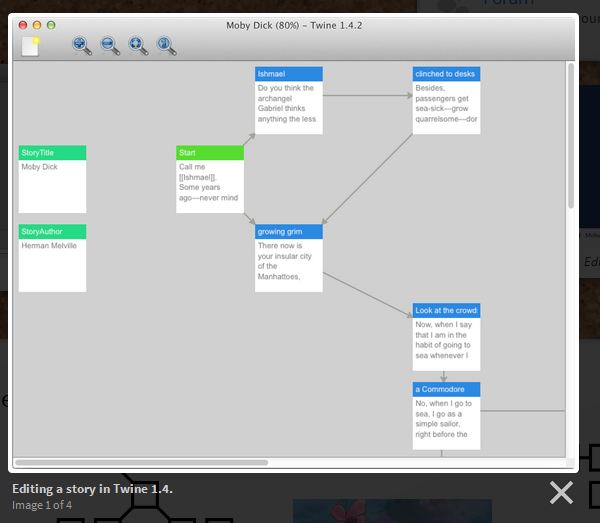Screen dimensions: 600x523
Task: Click the Zoom to Fit magnifier icon
Action: click(x=138, y=46)
